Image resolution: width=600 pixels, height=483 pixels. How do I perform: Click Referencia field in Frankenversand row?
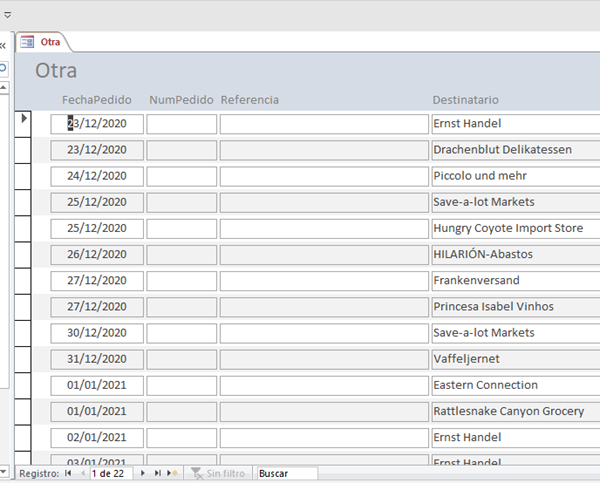coord(324,281)
